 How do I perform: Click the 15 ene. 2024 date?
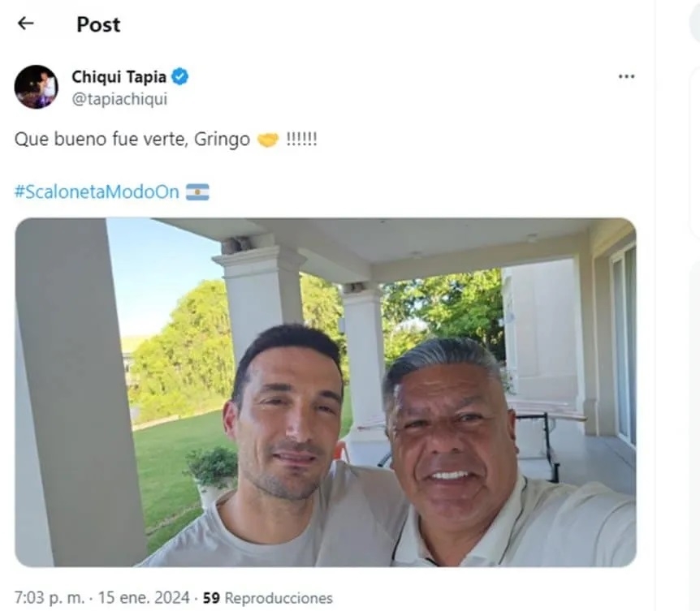144,598
